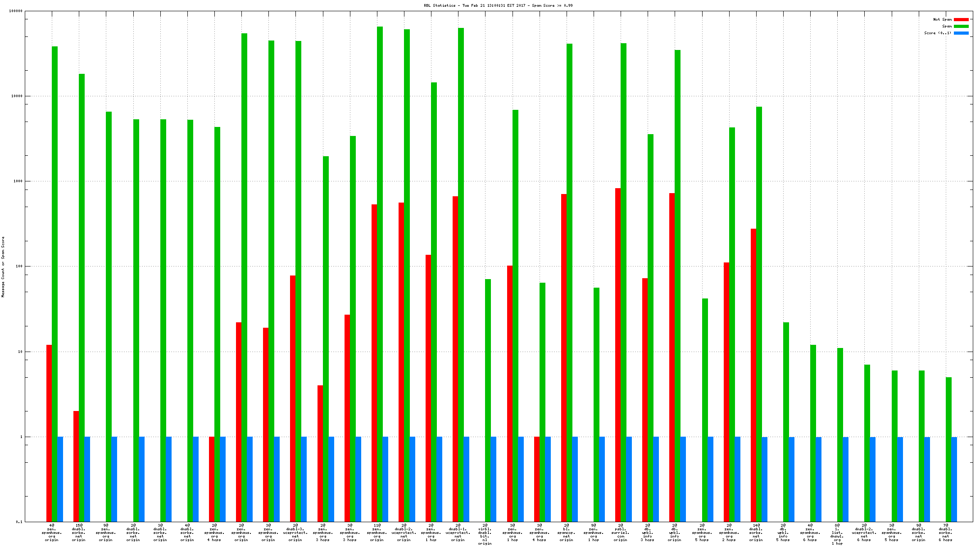The width and height of the screenshot is (980, 551).
Task: Click the green bar above virbl.dnsbl.bit.nl
Action: coord(488,400)
